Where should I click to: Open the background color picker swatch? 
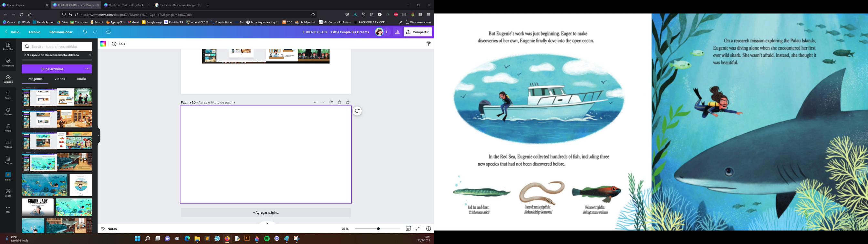(103, 44)
